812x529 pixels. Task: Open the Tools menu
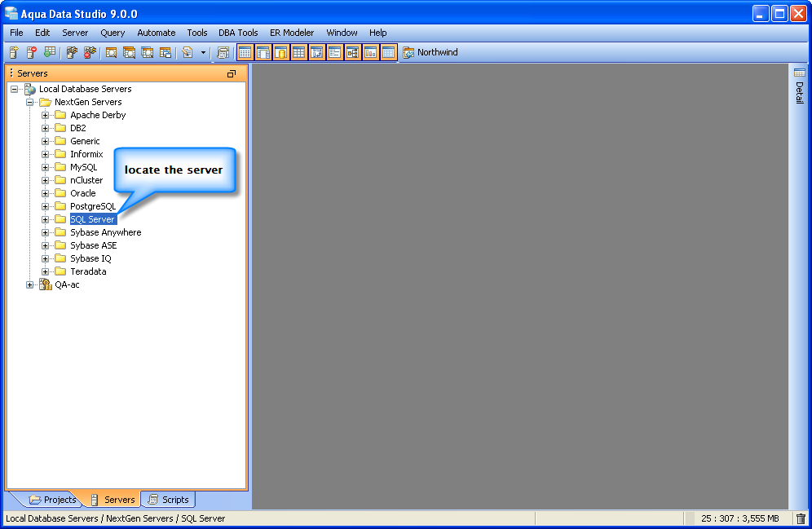pyautogui.click(x=197, y=33)
